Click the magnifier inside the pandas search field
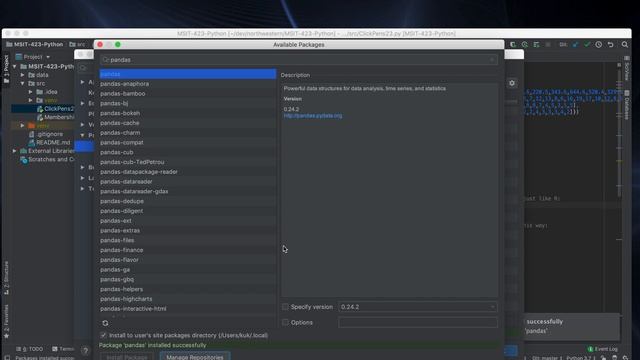This screenshot has width=640, height=360. click(106, 60)
